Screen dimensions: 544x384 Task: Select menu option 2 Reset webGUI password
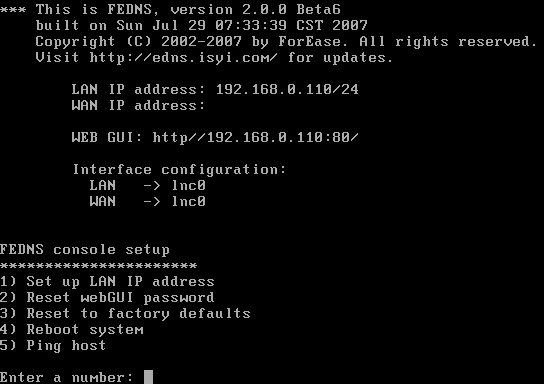[x=107, y=298]
